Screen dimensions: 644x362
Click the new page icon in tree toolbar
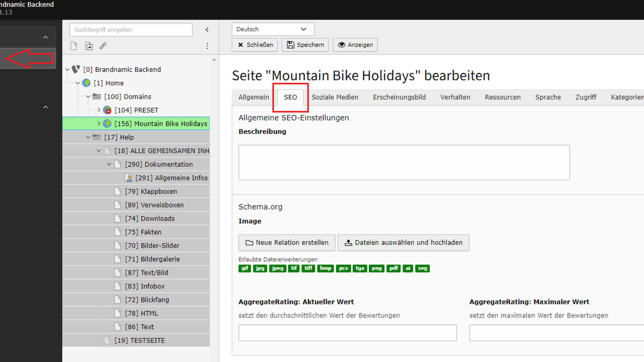click(74, 46)
